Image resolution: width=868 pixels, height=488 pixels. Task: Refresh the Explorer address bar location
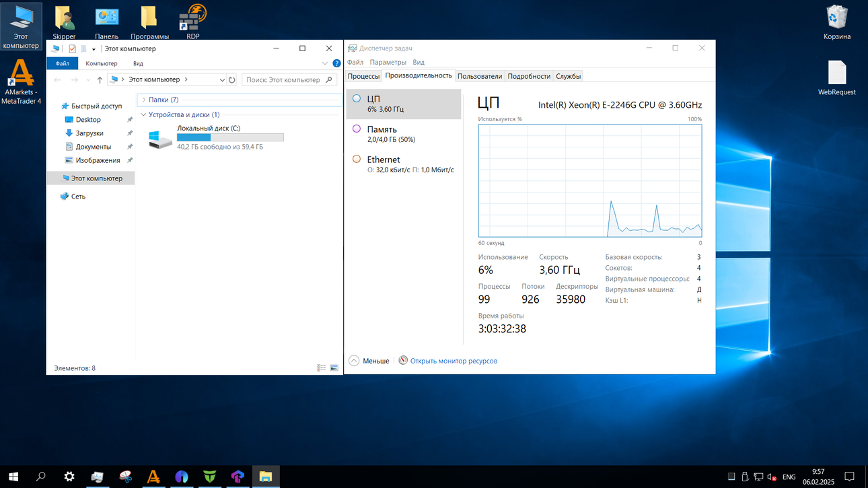click(x=232, y=79)
